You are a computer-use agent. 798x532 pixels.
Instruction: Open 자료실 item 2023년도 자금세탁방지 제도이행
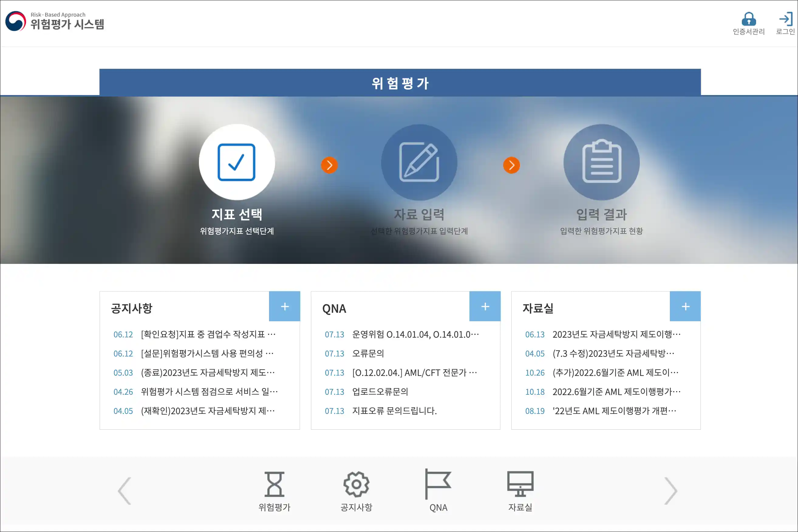pos(616,335)
